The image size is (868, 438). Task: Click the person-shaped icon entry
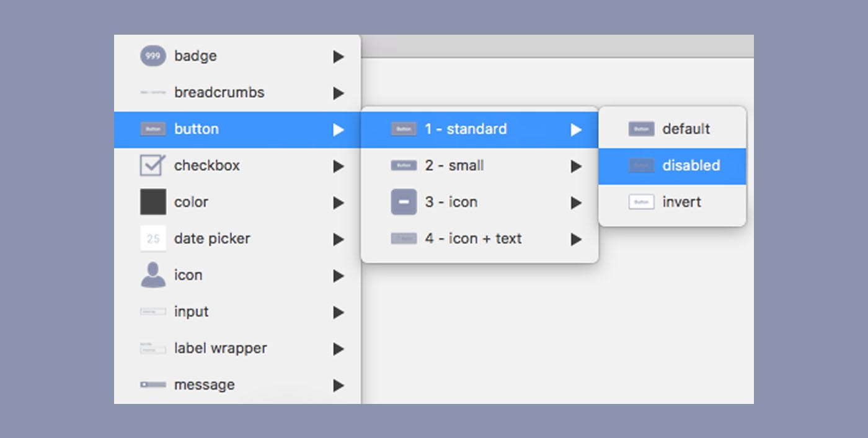[153, 275]
